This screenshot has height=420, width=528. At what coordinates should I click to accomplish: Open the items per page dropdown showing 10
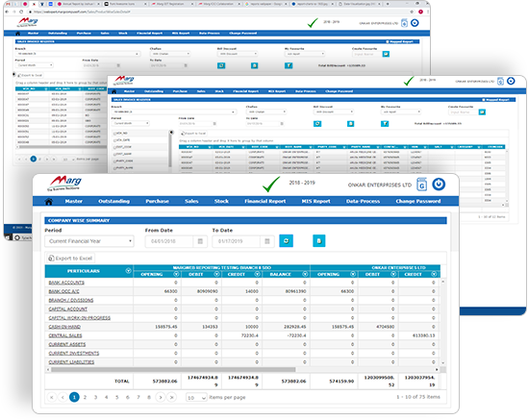[196, 398]
